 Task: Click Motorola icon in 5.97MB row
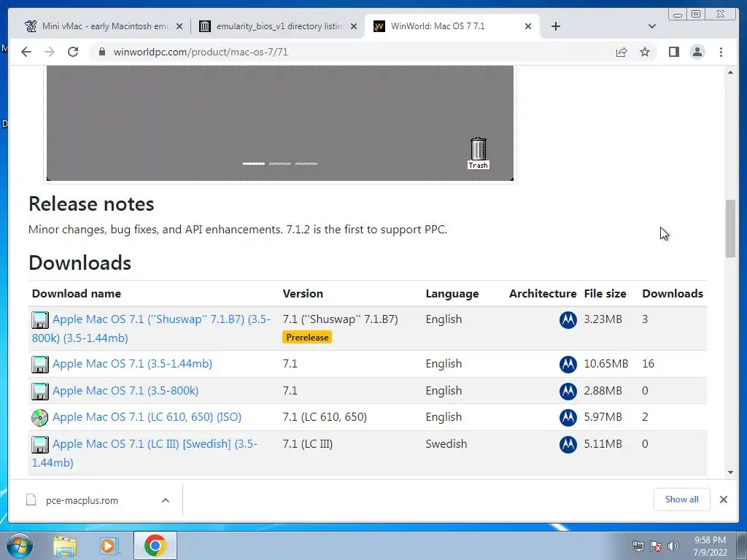click(x=568, y=418)
